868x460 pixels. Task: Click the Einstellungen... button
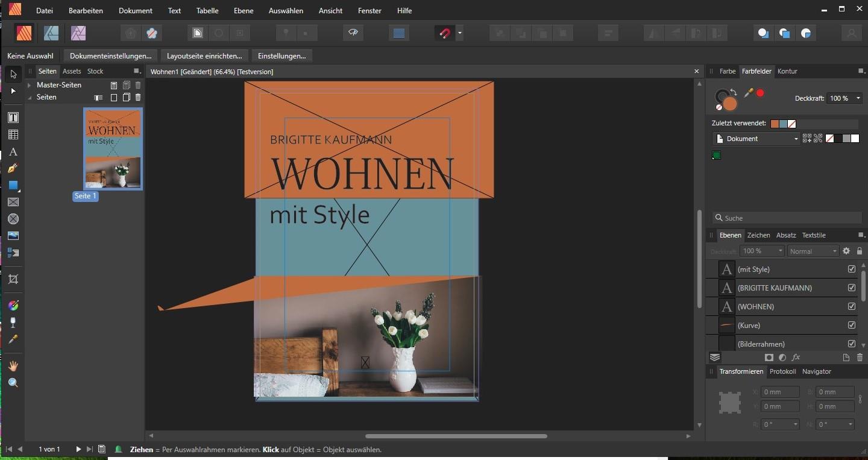pos(281,56)
